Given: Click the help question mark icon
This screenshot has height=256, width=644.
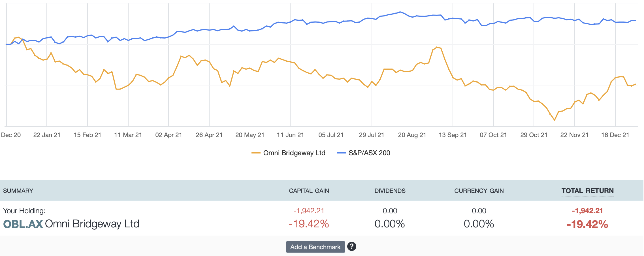Looking at the screenshot, I should [x=351, y=246].
